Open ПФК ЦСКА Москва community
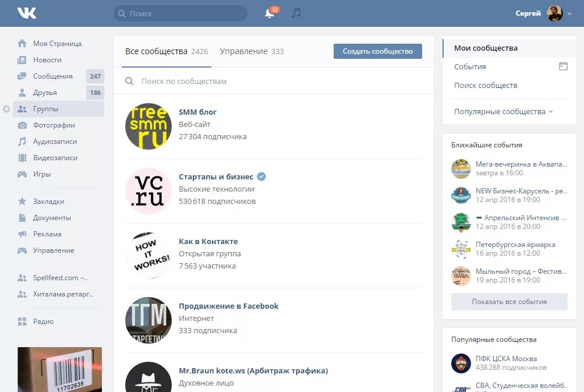The height and width of the screenshot is (392, 584). click(506, 358)
